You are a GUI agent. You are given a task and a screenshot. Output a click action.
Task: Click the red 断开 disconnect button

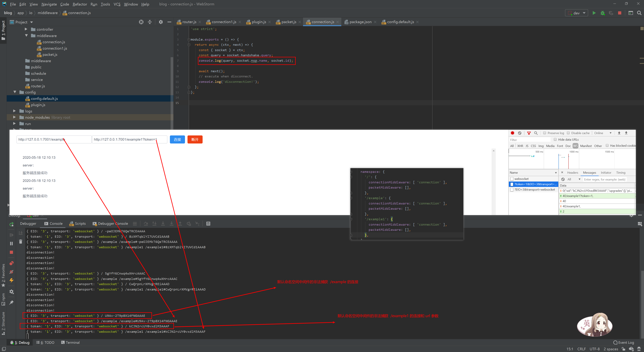[x=195, y=139]
